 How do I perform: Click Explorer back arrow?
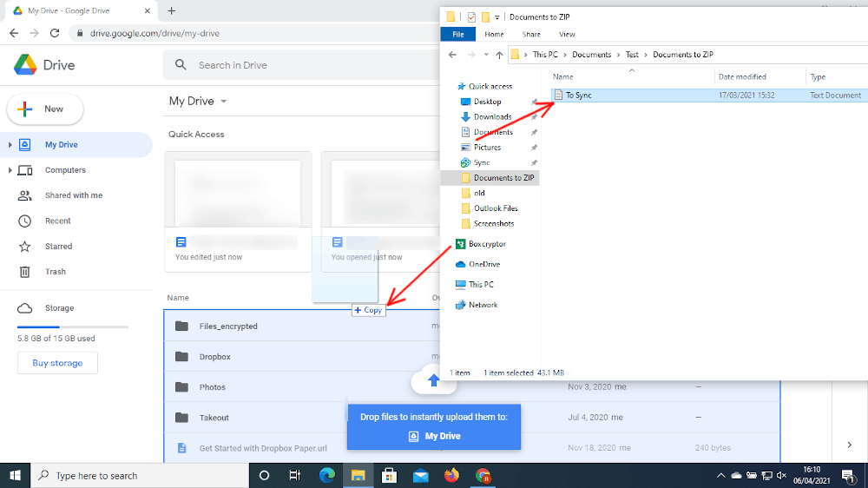pyautogui.click(x=453, y=55)
